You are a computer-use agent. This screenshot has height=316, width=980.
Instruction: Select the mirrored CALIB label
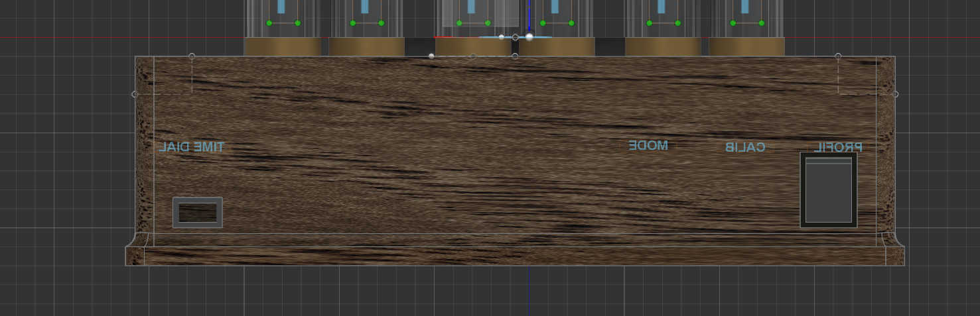pos(744,148)
